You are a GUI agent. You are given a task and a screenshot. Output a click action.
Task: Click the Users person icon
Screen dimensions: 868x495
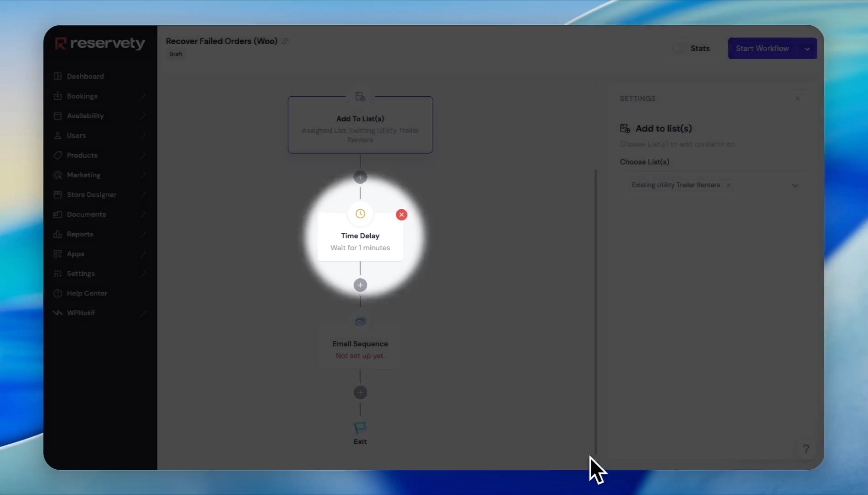pos(57,135)
